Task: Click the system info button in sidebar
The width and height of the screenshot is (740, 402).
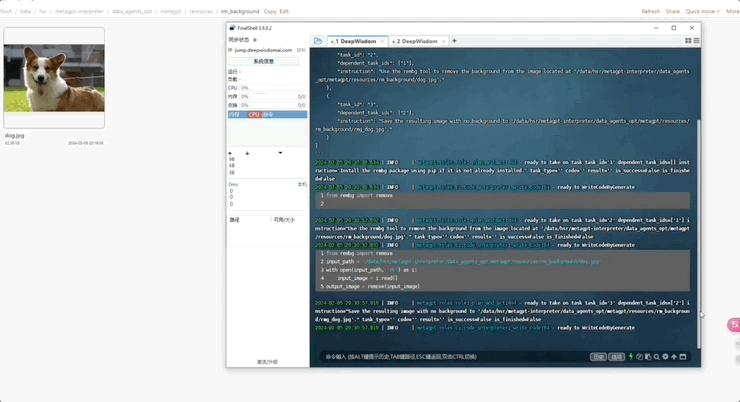Action: [x=264, y=61]
